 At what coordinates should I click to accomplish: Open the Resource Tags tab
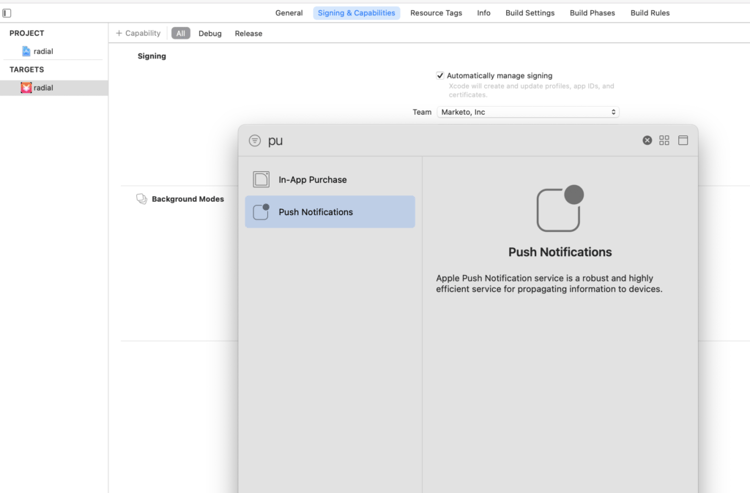point(436,13)
